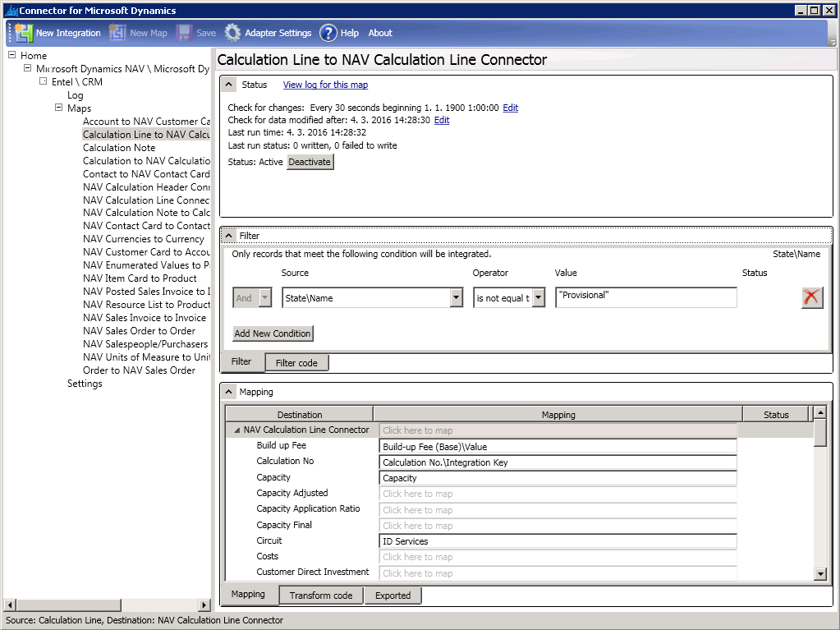Map the Capacity Adjusted field
The height and width of the screenshot is (630, 840).
click(x=558, y=494)
